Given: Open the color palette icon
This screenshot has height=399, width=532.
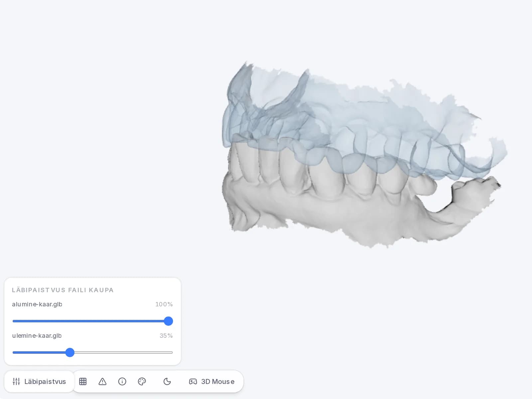Looking at the screenshot, I should point(142,381).
